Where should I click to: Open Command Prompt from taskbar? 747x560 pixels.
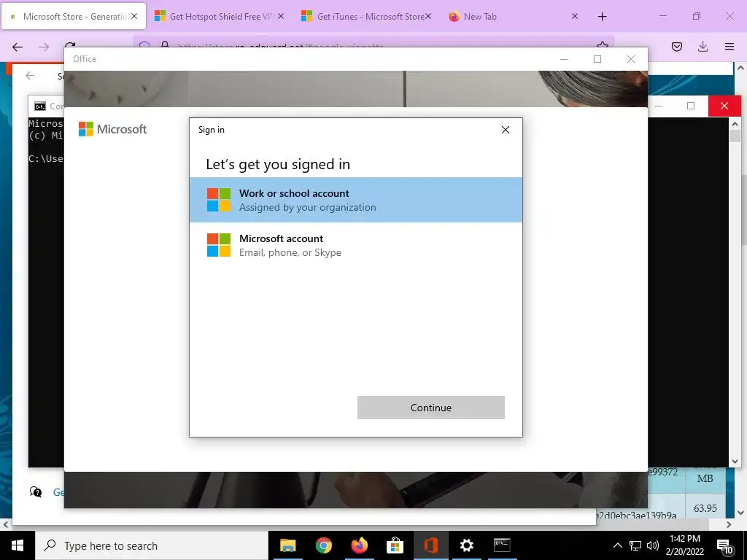[x=502, y=545]
